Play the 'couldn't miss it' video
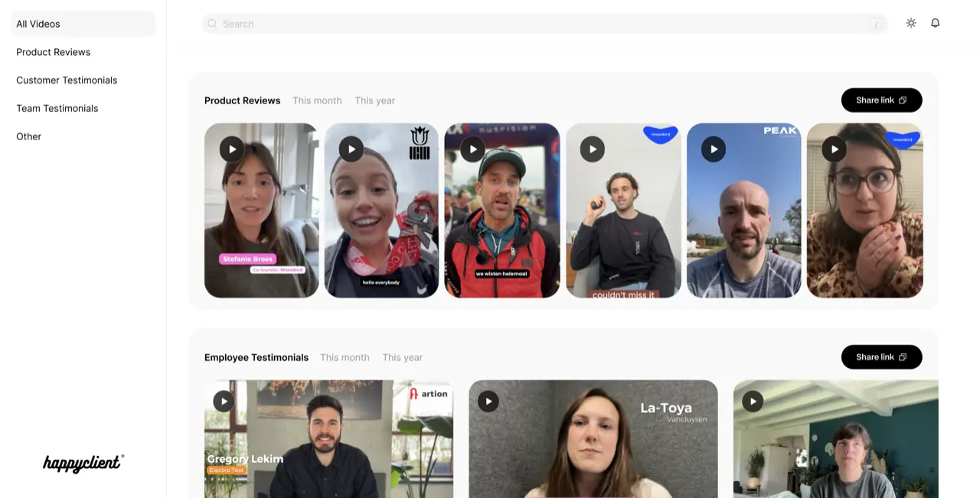980x498 pixels. [593, 149]
